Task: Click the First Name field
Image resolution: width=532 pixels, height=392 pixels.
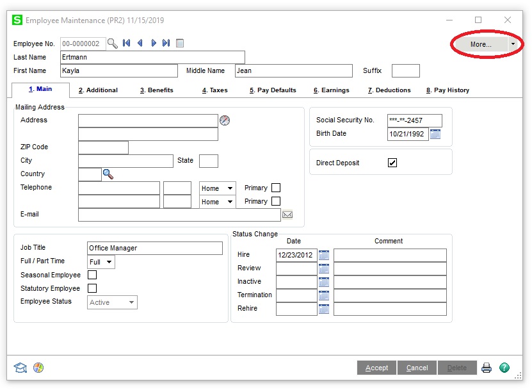Action: click(119, 70)
